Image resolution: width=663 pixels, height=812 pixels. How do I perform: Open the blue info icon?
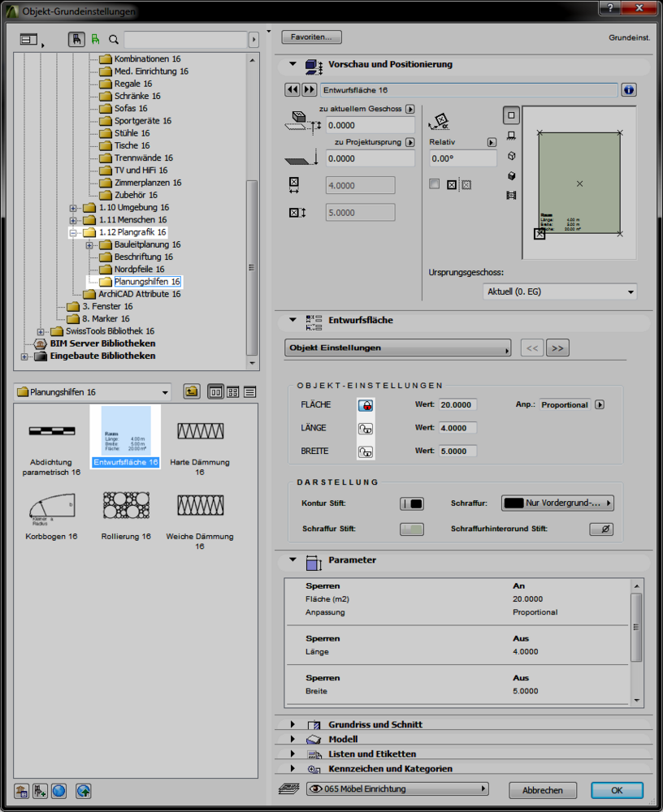[629, 89]
